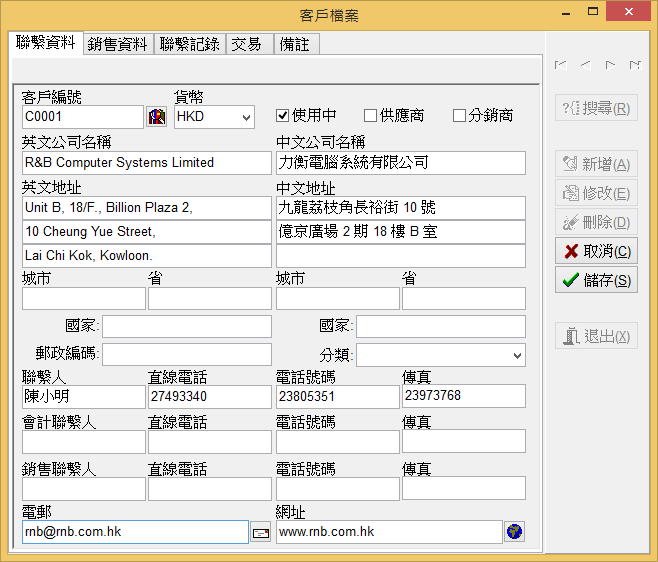Click the Chinese address 城市 field
The height and width of the screenshot is (562, 658).
tap(338, 298)
